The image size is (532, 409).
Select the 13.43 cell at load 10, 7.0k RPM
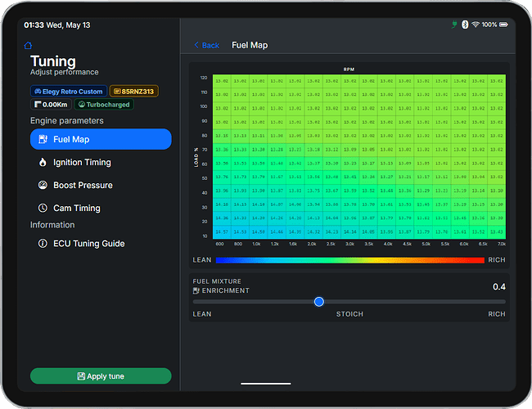pos(497,232)
